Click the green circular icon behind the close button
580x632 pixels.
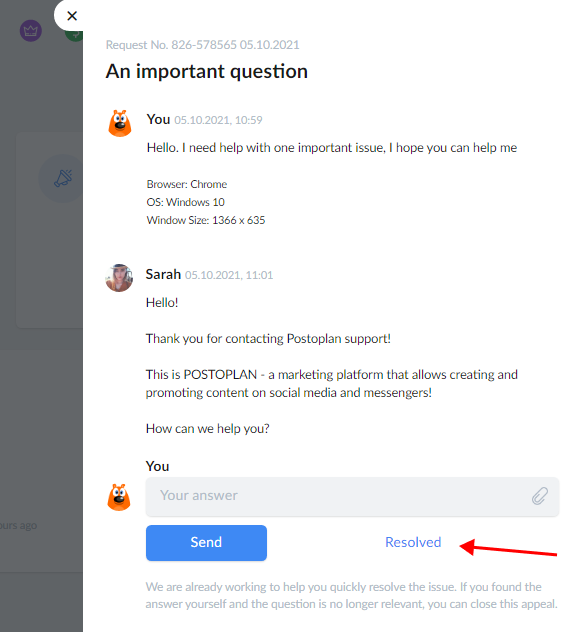click(75, 35)
